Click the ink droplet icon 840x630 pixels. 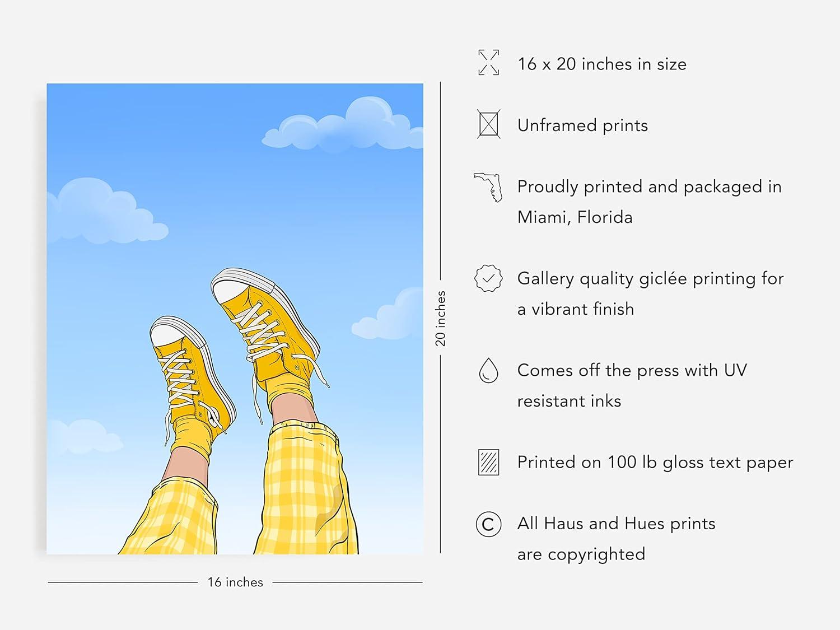(488, 370)
